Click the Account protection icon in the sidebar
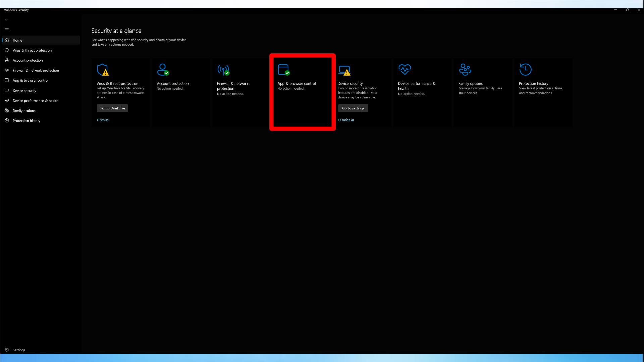This screenshot has width=644, height=362. tap(7, 60)
